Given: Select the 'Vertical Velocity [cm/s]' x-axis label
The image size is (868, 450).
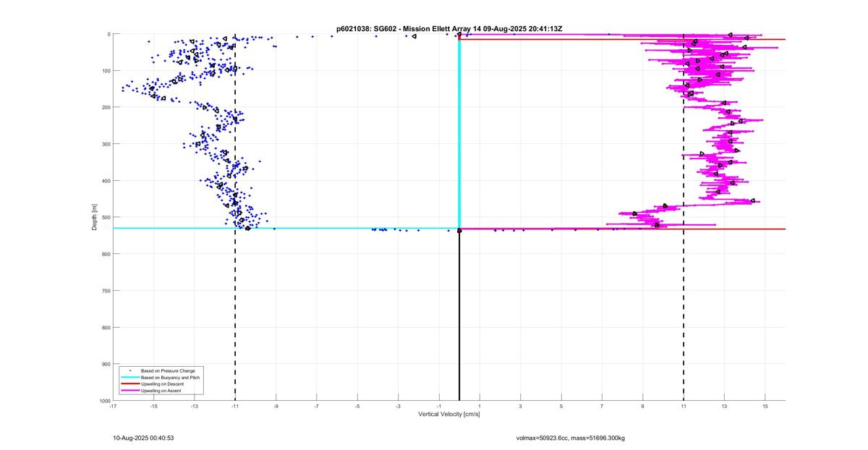Looking at the screenshot, I should pos(449,415).
